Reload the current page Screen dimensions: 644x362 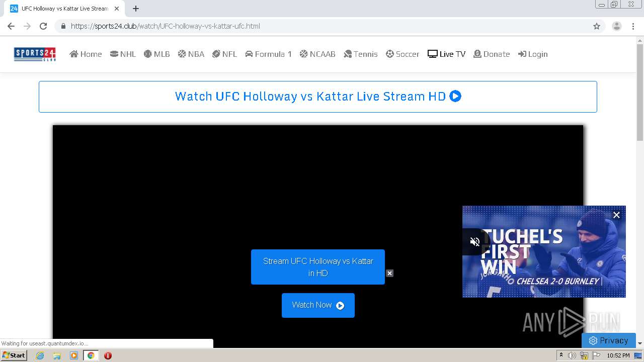click(x=43, y=26)
